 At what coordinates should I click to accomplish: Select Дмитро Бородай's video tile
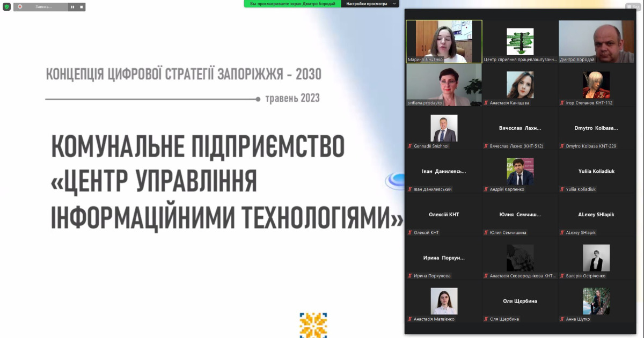596,42
